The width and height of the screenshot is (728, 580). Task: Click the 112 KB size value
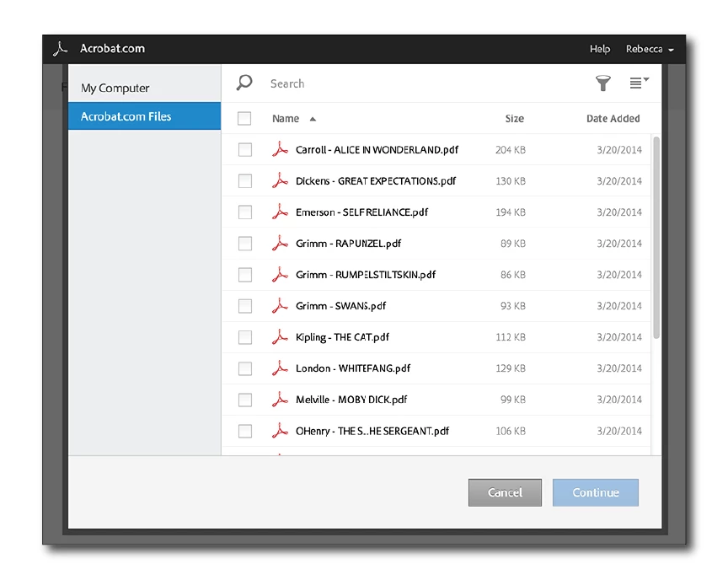(511, 336)
